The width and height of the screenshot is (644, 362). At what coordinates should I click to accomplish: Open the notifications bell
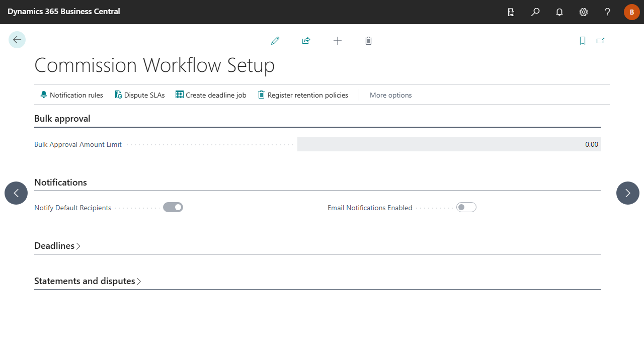click(x=559, y=12)
